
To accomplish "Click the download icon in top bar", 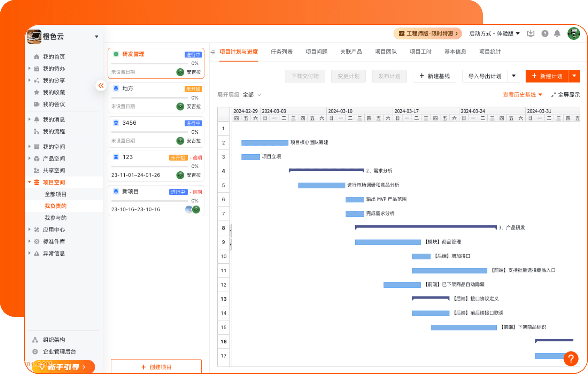I will tap(531, 34).
